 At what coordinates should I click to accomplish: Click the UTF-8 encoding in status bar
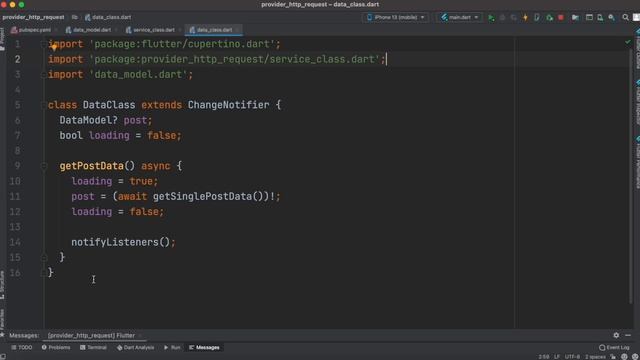coord(572,357)
